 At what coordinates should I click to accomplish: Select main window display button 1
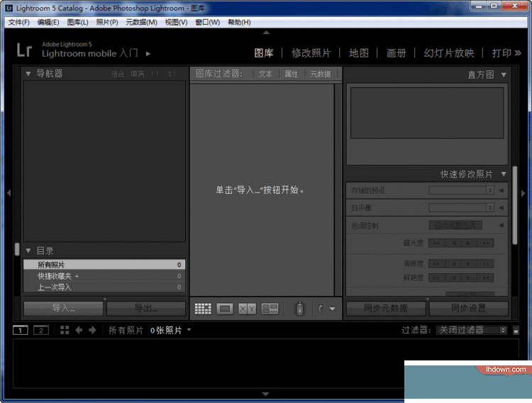(x=21, y=330)
